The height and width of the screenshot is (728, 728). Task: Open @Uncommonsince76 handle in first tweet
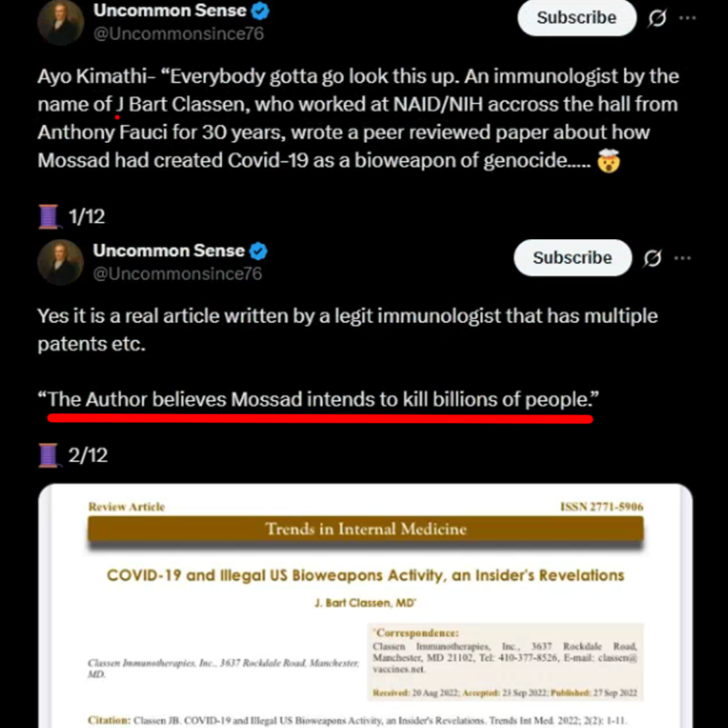pos(179,34)
